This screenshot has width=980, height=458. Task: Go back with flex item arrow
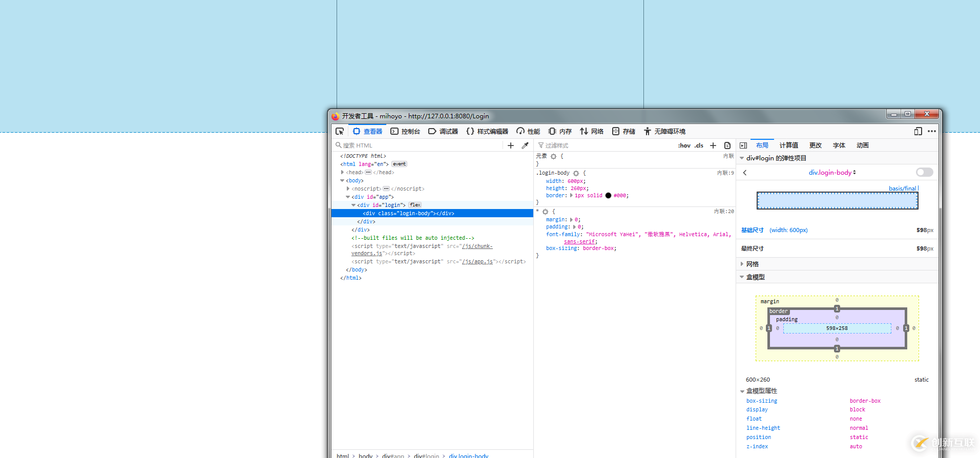pyautogui.click(x=745, y=173)
